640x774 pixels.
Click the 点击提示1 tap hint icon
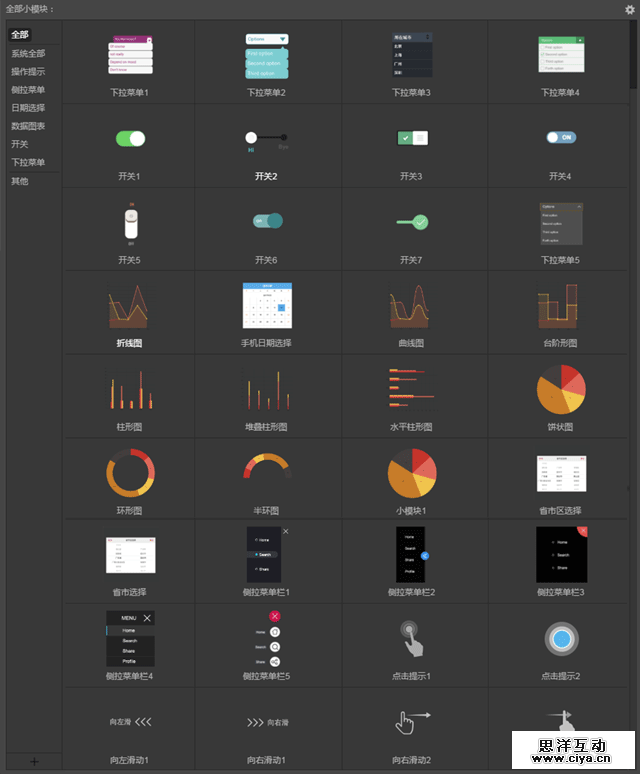411,638
